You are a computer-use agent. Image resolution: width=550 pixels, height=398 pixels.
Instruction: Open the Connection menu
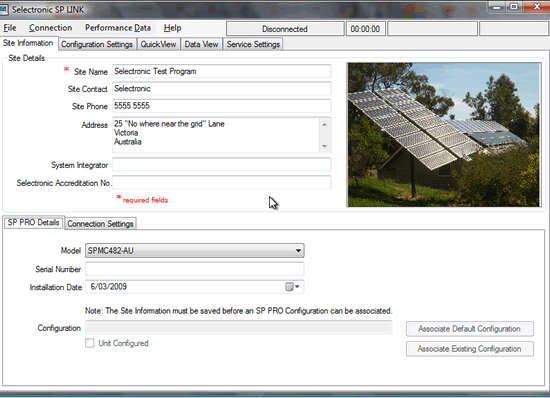tap(51, 28)
